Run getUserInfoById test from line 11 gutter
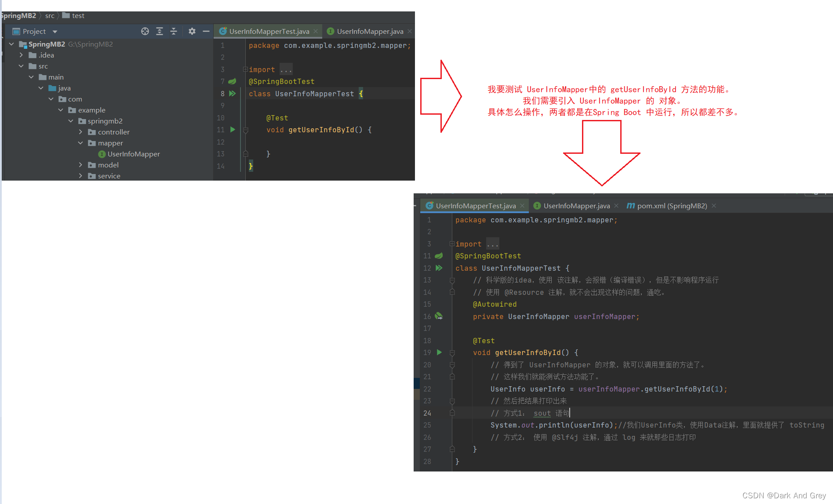The image size is (833, 504). [x=233, y=130]
